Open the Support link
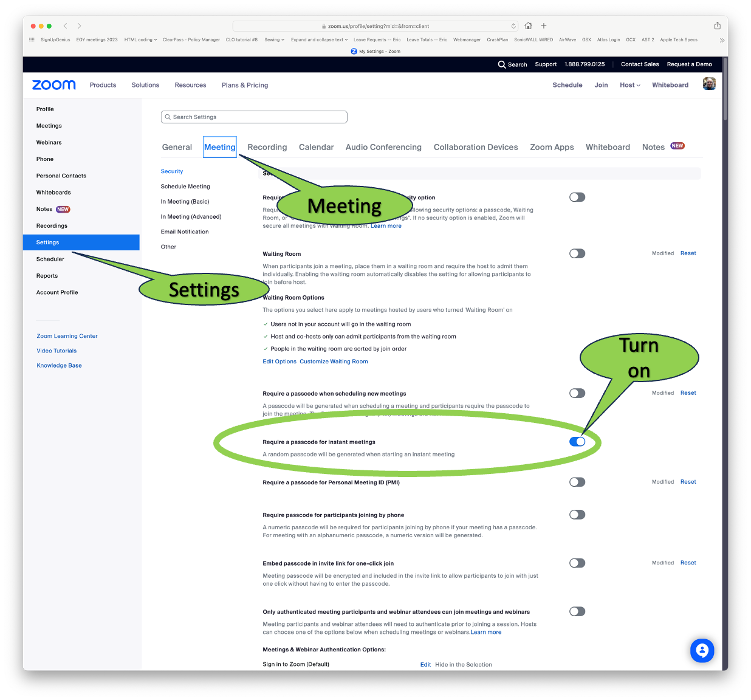 click(x=546, y=64)
